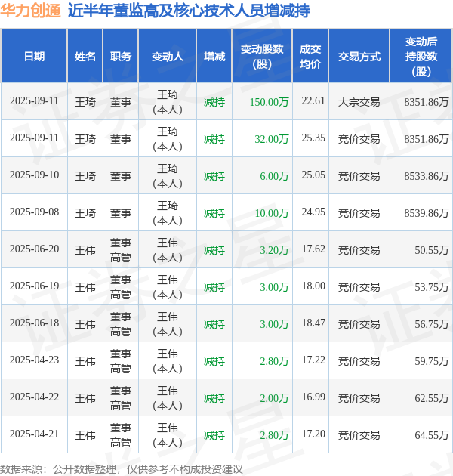Click the date cell 2025-06-20

point(34,249)
